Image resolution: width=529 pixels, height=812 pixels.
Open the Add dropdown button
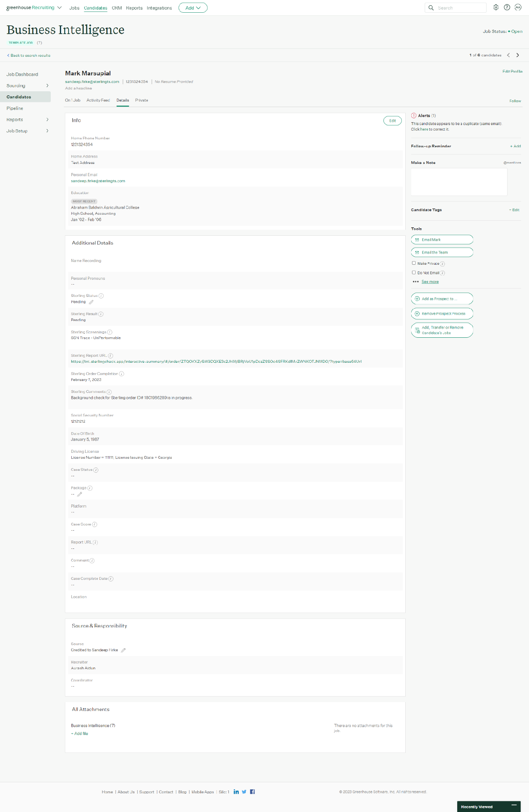click(193, 8)
